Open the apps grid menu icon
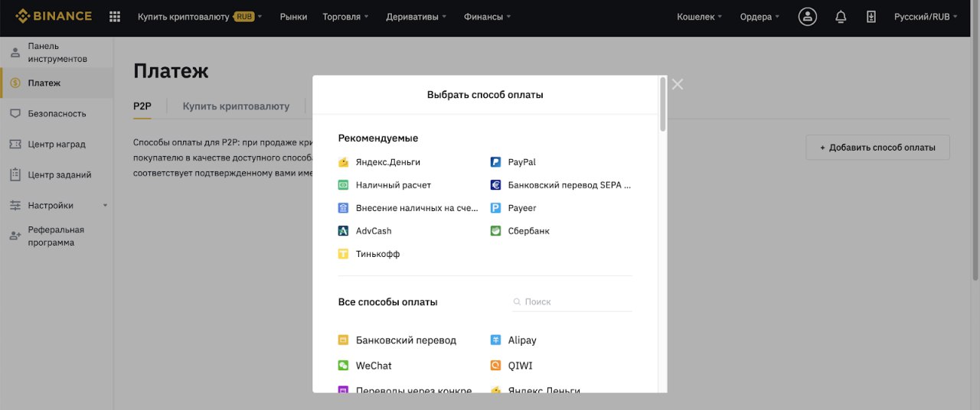The height and width of the screenshot is (410, 980). [115, 16]
